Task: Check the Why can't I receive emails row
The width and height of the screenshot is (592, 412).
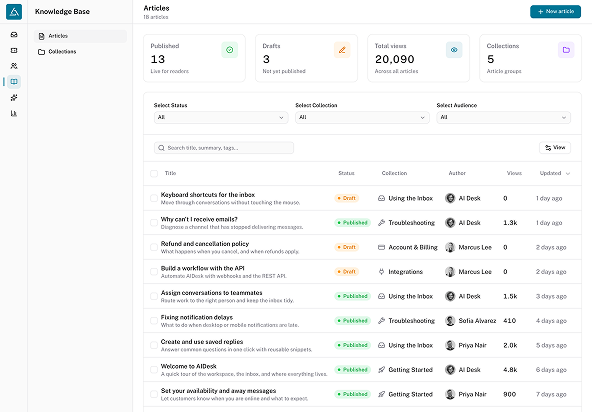Action: point(154,223)
